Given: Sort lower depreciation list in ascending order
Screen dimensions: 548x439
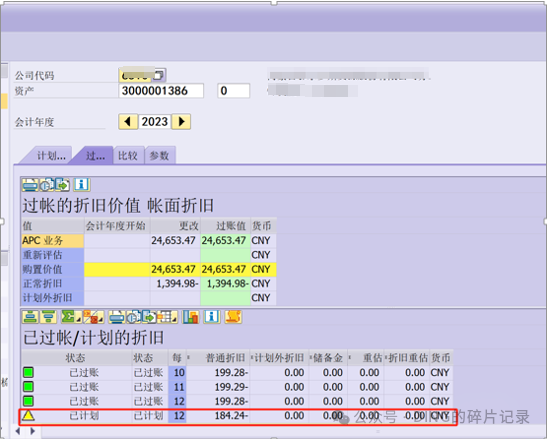Looking at the screenshot, I should point(30,317).
